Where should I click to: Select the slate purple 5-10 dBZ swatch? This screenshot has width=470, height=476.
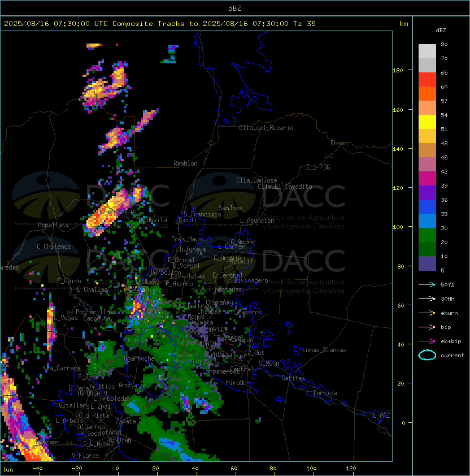point(427,263)
